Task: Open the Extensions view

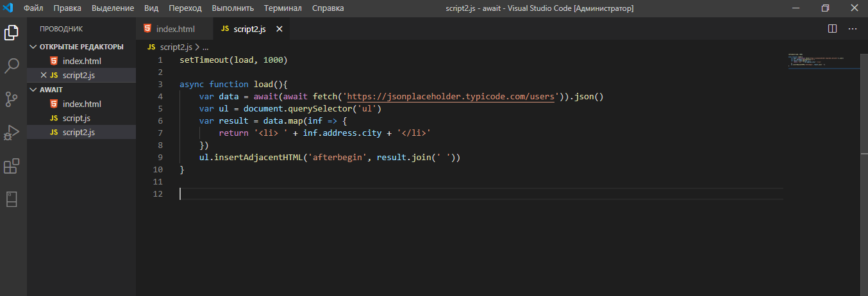Action: (12, 167)
